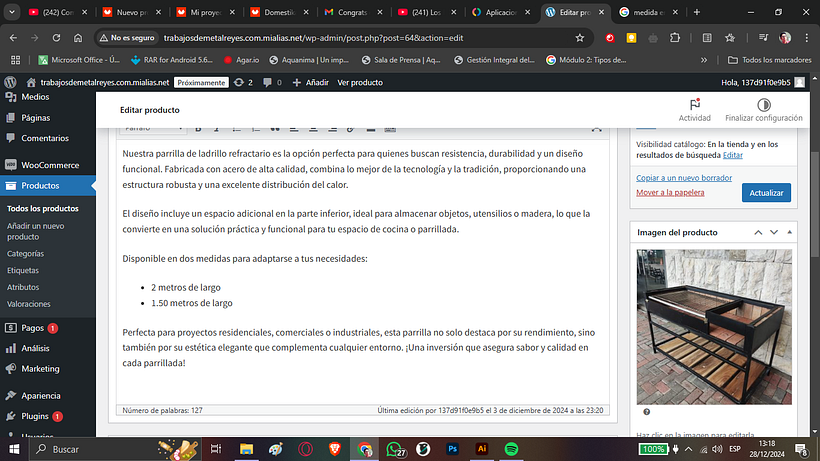Open Chrome side panel icon

click(x=707, y=38)
